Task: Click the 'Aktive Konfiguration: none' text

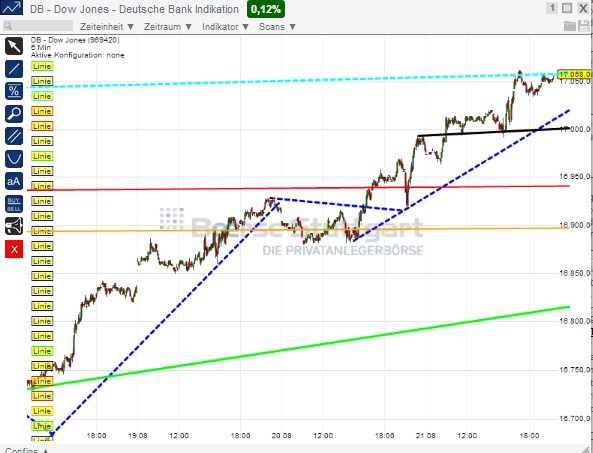Action: (x=78, y=55)
